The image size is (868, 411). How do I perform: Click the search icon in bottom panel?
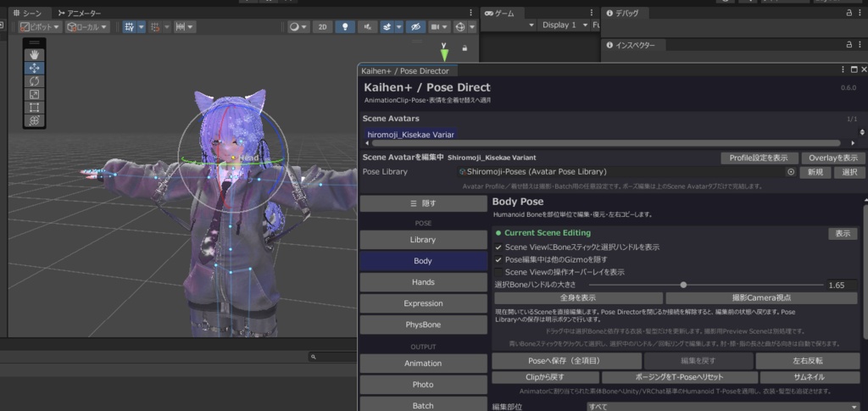[x=314, y=357]
